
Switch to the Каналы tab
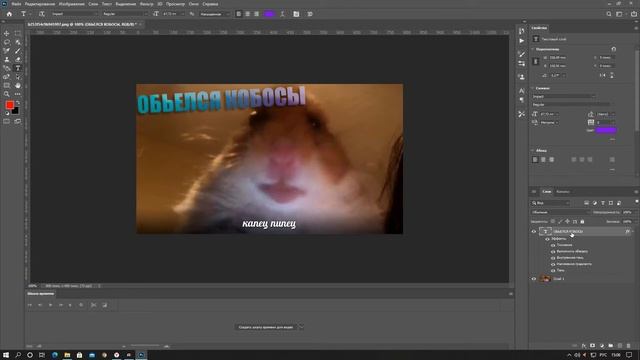pos(563,192)
